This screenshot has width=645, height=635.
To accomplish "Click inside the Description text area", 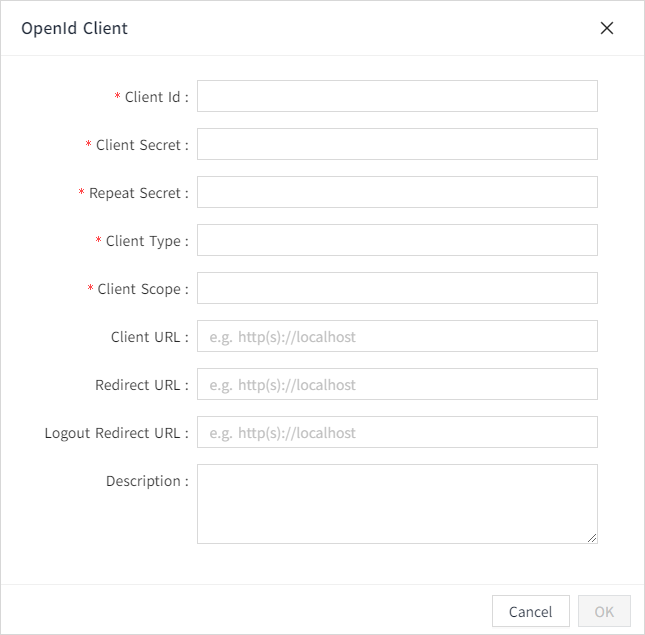I will (397, 503).
